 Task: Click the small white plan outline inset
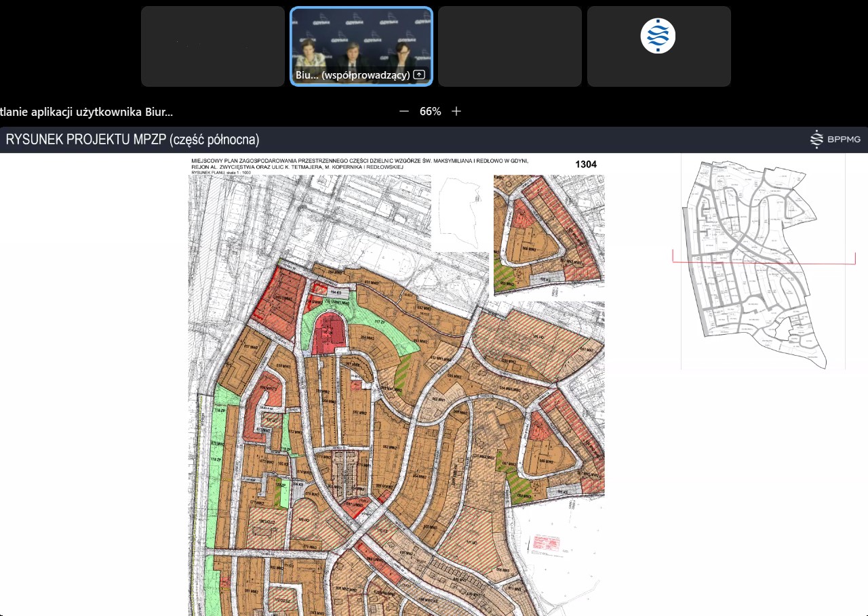[460, 213]
